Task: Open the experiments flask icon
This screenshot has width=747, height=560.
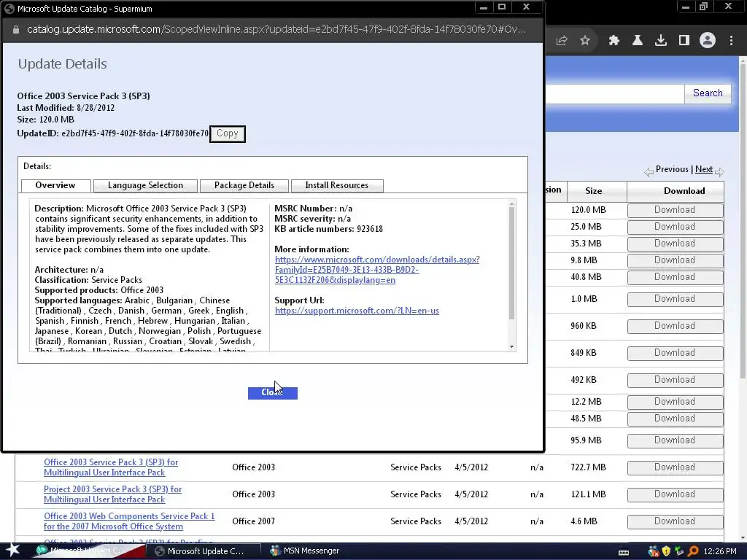Action: [x=638, y=41]
